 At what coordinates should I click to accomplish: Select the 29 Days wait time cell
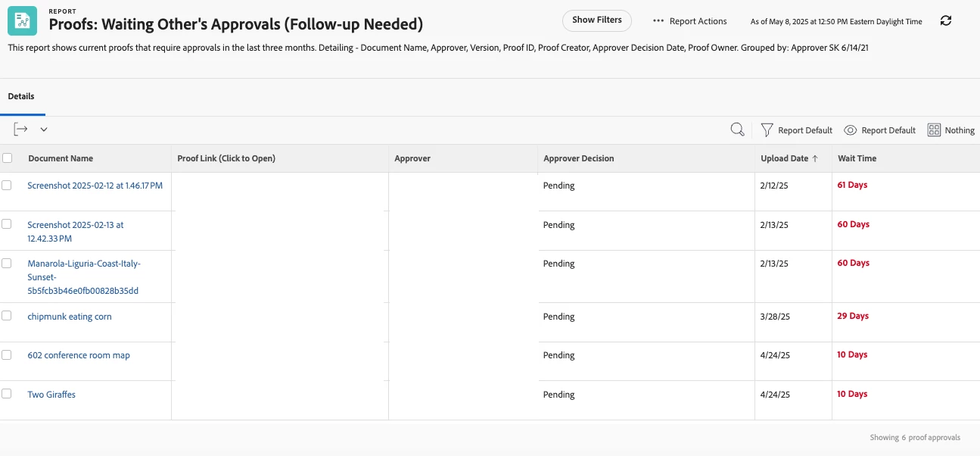coord(853,316)
